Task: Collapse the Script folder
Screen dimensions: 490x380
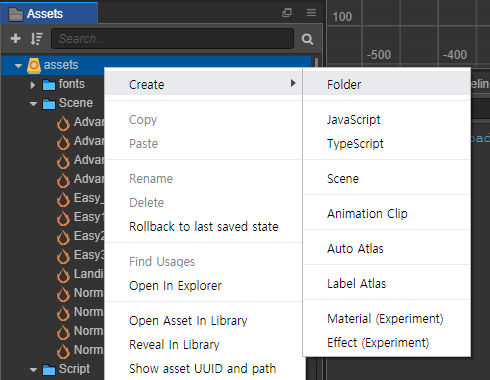Action: coord(33,370)
